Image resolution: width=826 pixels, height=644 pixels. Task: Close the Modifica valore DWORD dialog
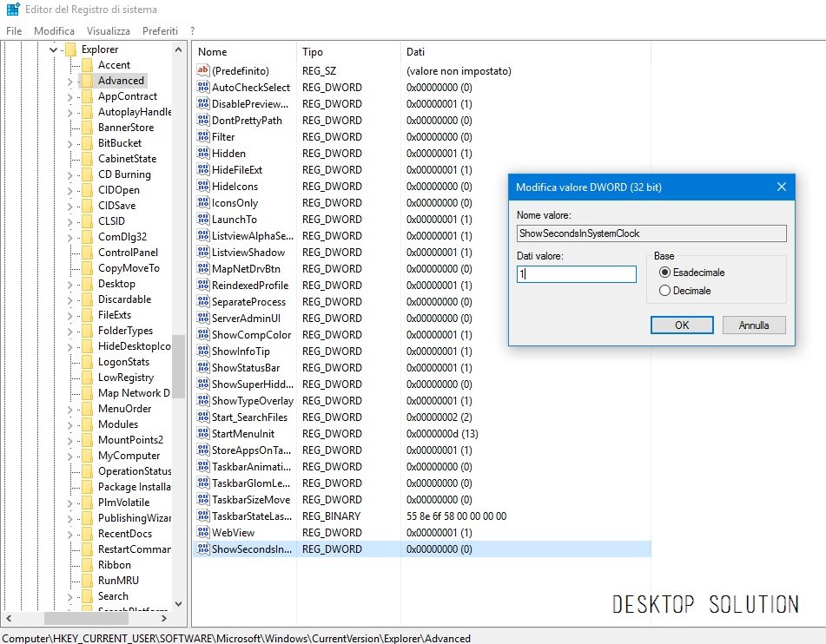[781, 187]
